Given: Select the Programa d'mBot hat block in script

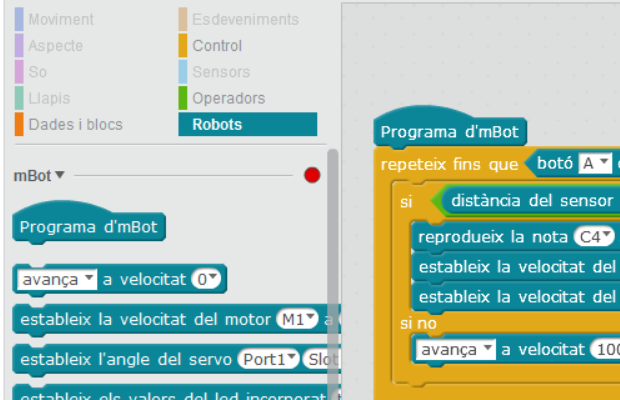Looking at the screenshot, I should click(x=450, y=128).
